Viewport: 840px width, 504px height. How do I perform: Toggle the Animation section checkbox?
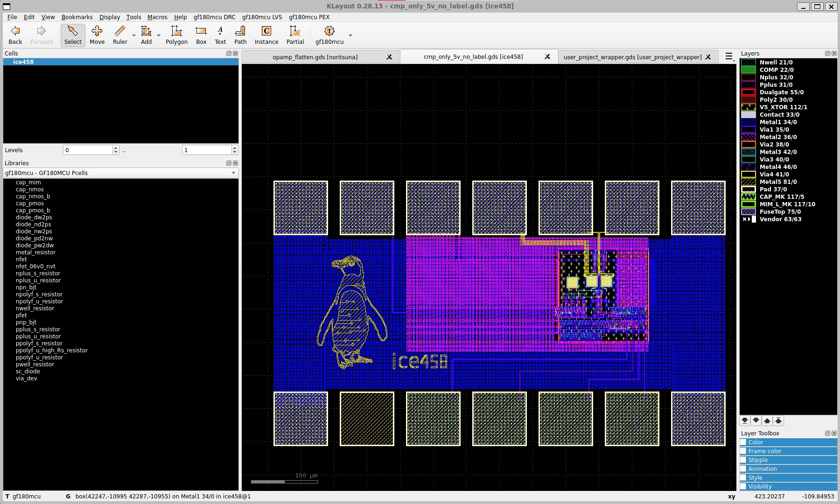click(743, 469)
